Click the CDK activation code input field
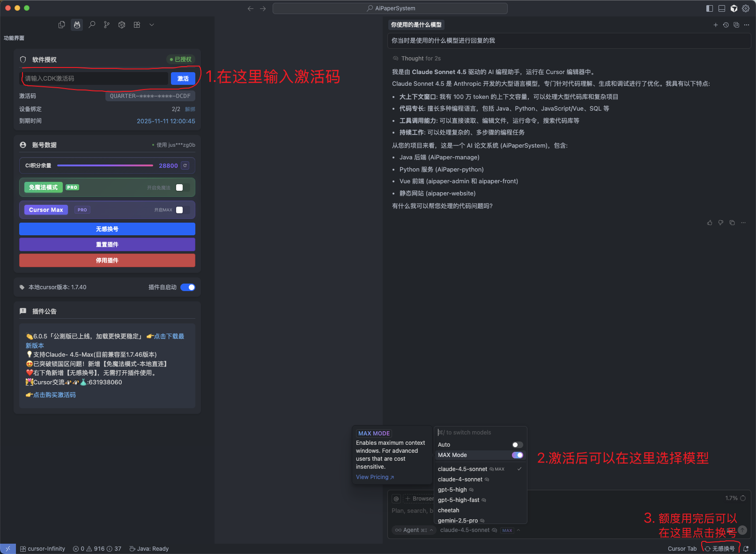Image resolution: width=756 pixels, height=554 pixels. (x=96, y=79)
